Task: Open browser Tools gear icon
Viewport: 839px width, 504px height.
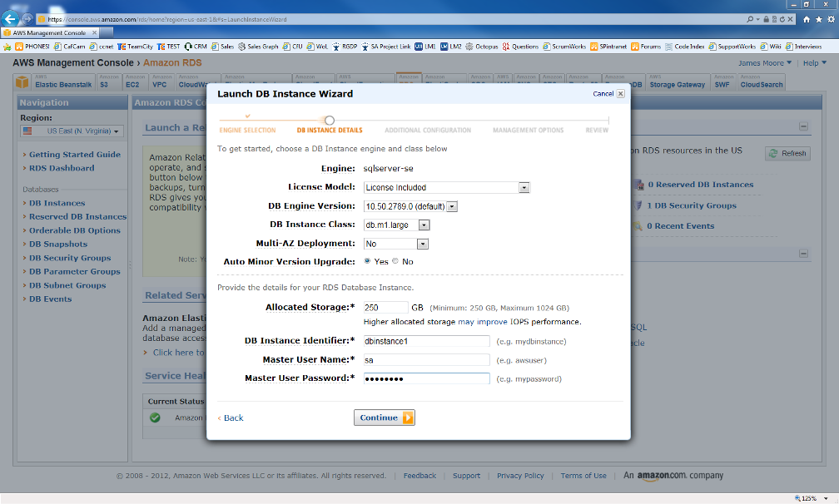Action: 831,19
